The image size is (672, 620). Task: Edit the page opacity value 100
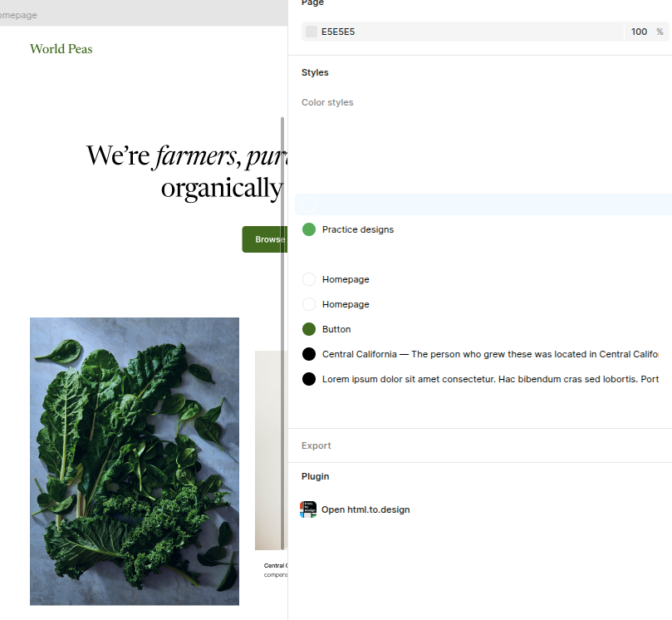point(639,32)
